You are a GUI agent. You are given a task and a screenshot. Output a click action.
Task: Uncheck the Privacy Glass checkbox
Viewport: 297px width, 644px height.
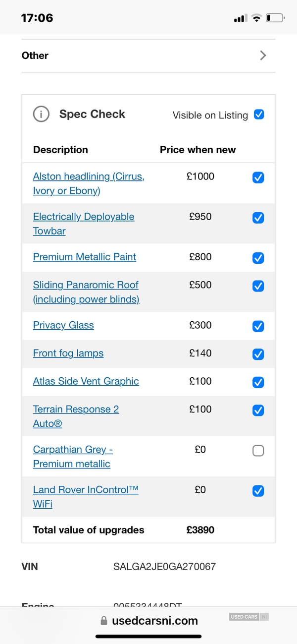(258, 326)
